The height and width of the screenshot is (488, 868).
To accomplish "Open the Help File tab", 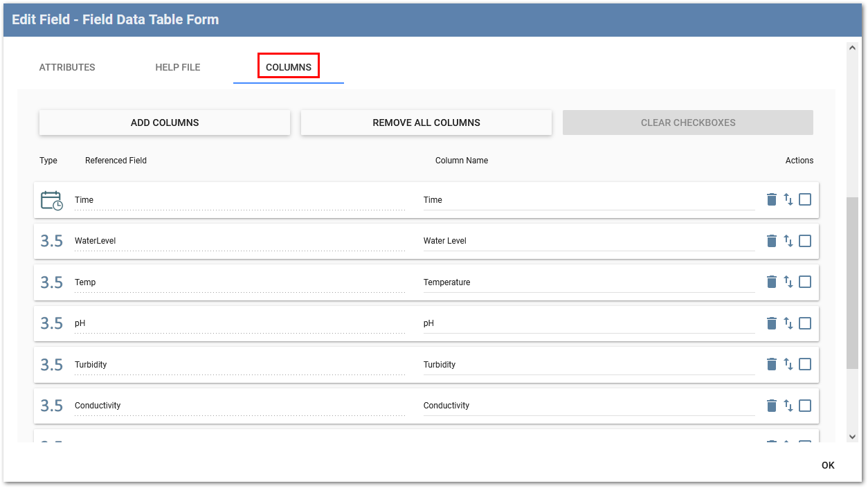I will click(178, 67).
